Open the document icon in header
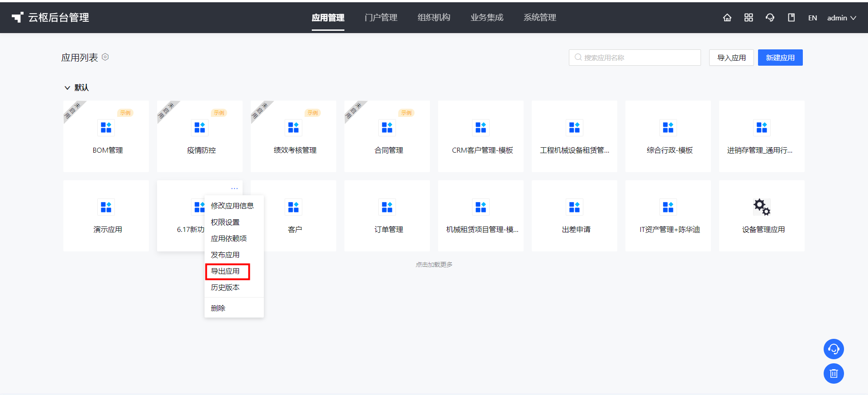The height and width of the screenshot is (395, 868). (791, 18)
